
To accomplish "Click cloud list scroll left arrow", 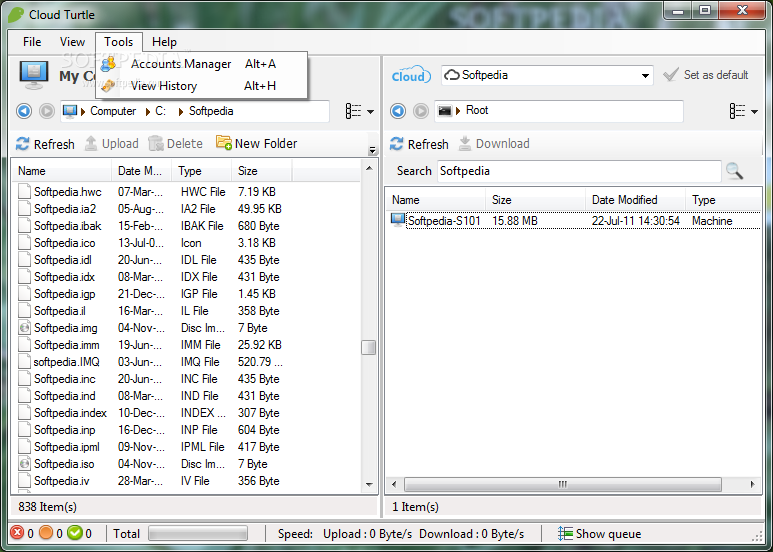I will tap(394, 484).
